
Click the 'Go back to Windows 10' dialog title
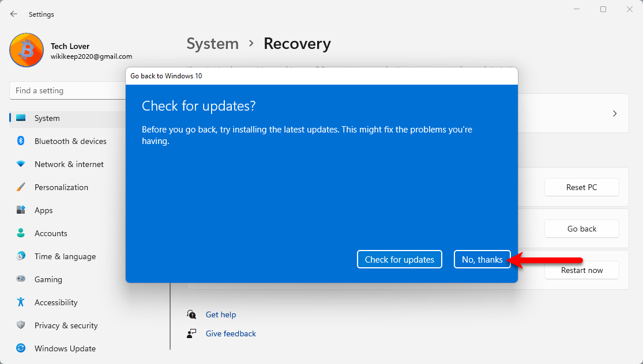click(x=166, y=76)
